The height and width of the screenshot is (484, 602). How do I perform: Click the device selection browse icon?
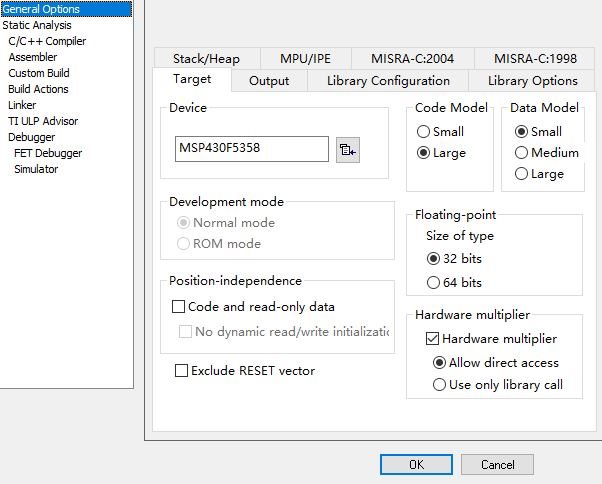coord(347,150)
